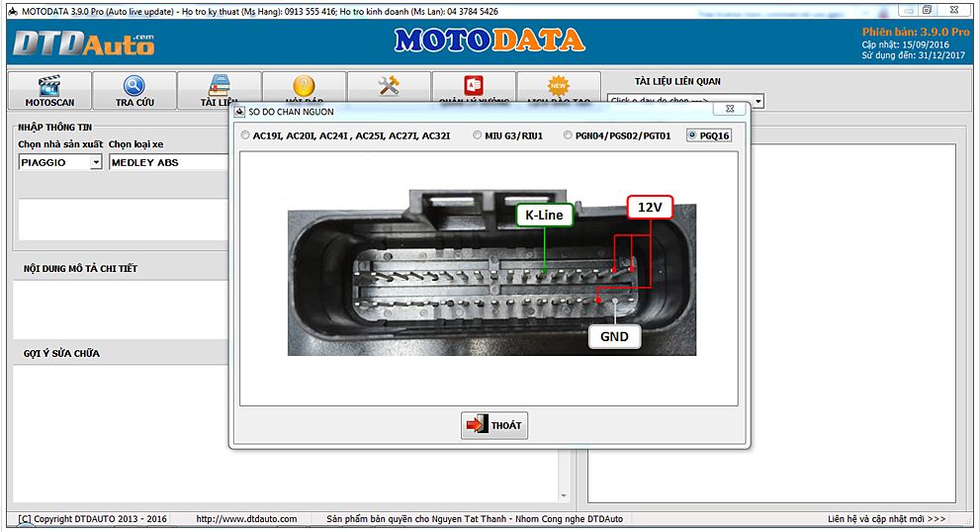Click the Copyright DTDAUTO 2013 - 2016 text
Screen dimensions: 980x532
pyautogui.click(x=93, y=519)
